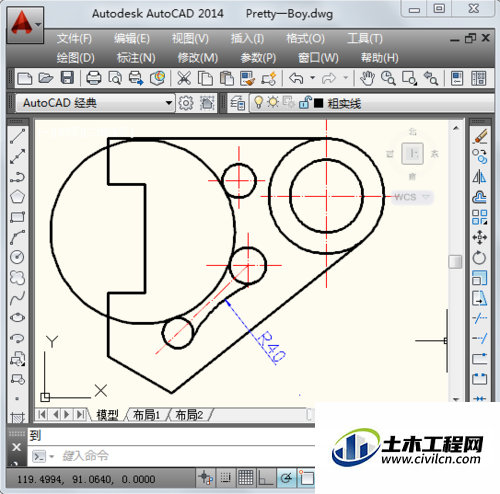This screenshot has width=500, height=494.
Task: Select the Move tool
Action: pyautogui.click(x=480, y=237)
